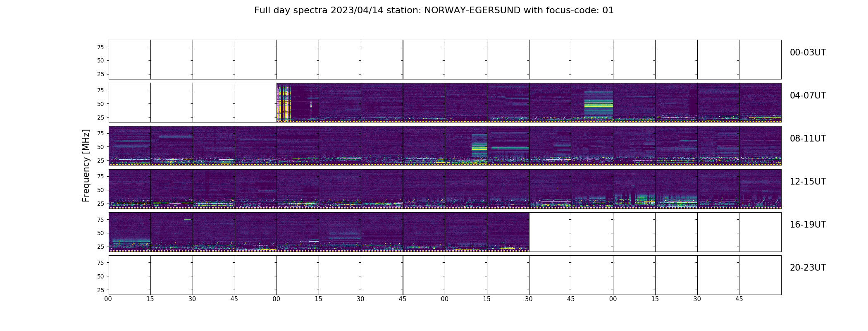Viewport: 868px width, 331px height.
Task: Click the 50 tick of the 12-15UT row
Action: tap(100, 190)
